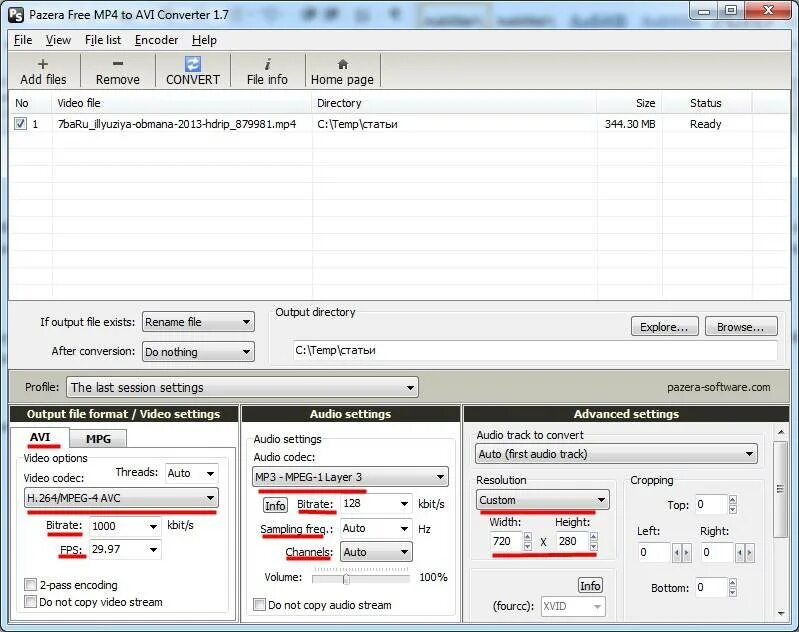Image resolution: width=799 pixels, height=632 pixels.
Task: Open the If output file exists dropdown
Action: pyautogui.click(x=198, y=322)
